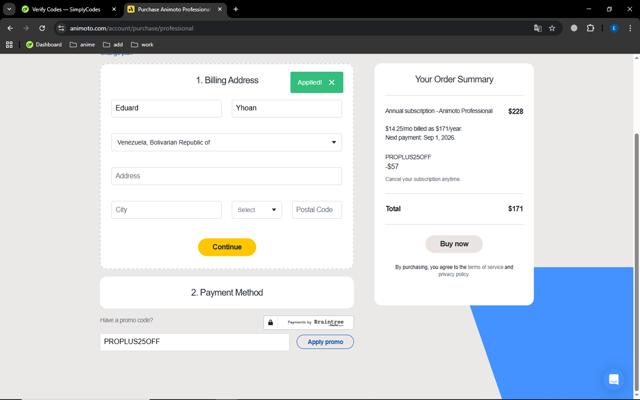Click the promo code field PROPLUS25OFF

pyautogui.click(x=194, y=342)
